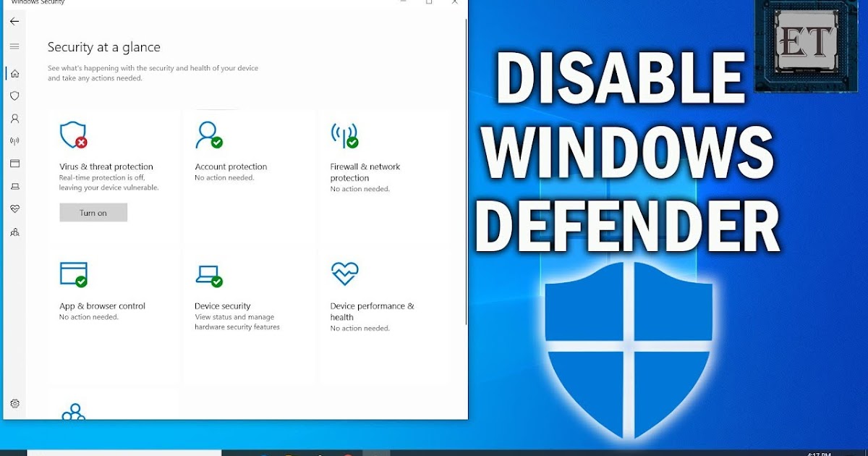Minimize the Windows Security window
Viewport: 868px width, 456px height.
click(x=404, y=2)
